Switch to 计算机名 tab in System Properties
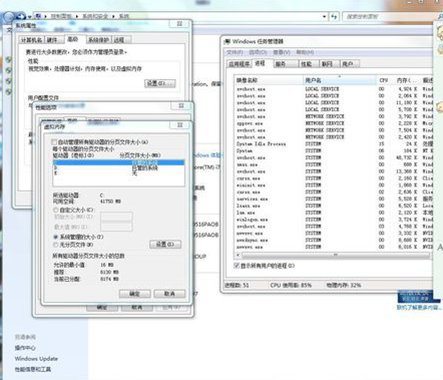The height and width of the screenshot is (380, 443). pyautogui.click(x=31, y=40)
